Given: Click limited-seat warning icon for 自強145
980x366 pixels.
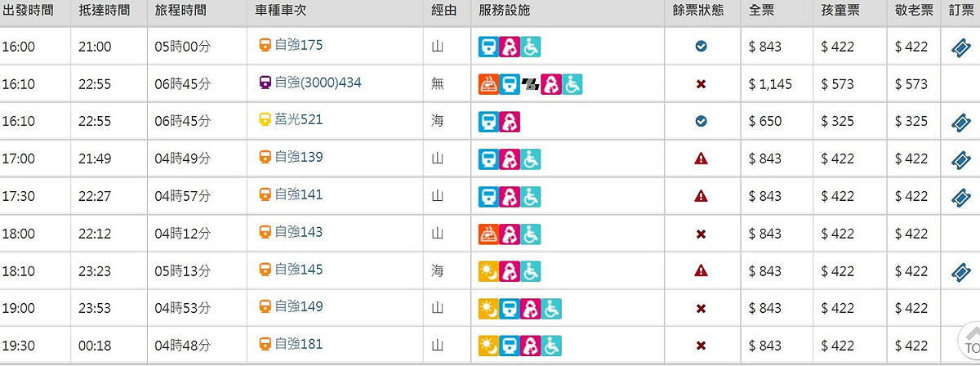Looking at the screenshot, I should (701, 270).
